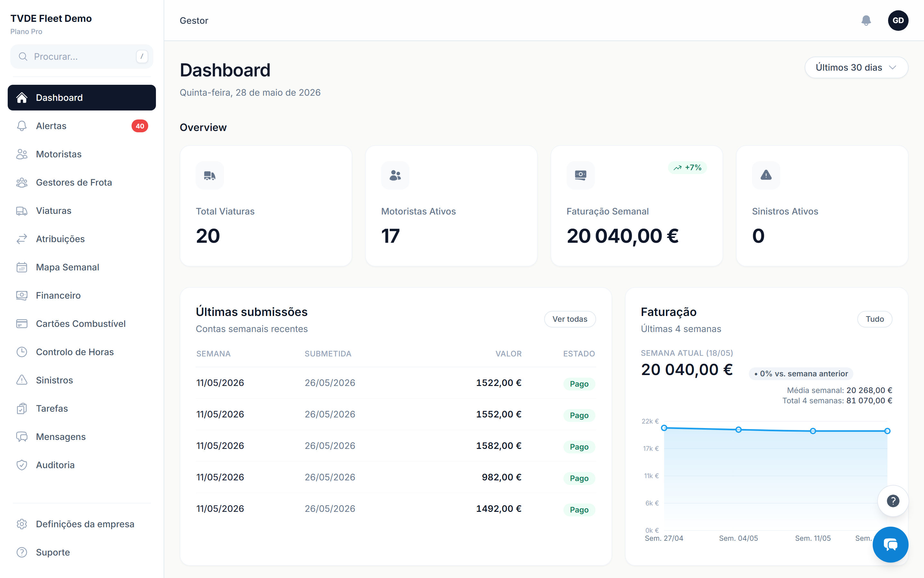Click the Auditoria shield icon

pyautogui.click(x=22, y=465)
